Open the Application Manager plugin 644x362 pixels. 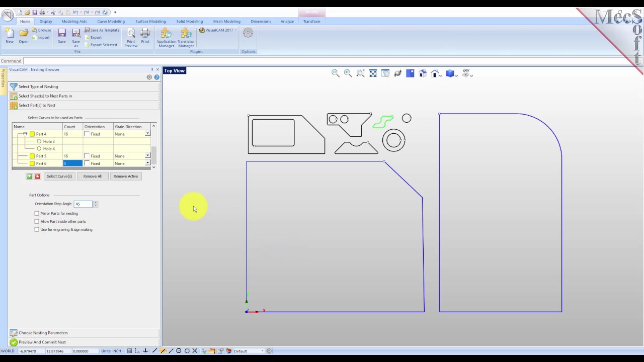(166, 38)
